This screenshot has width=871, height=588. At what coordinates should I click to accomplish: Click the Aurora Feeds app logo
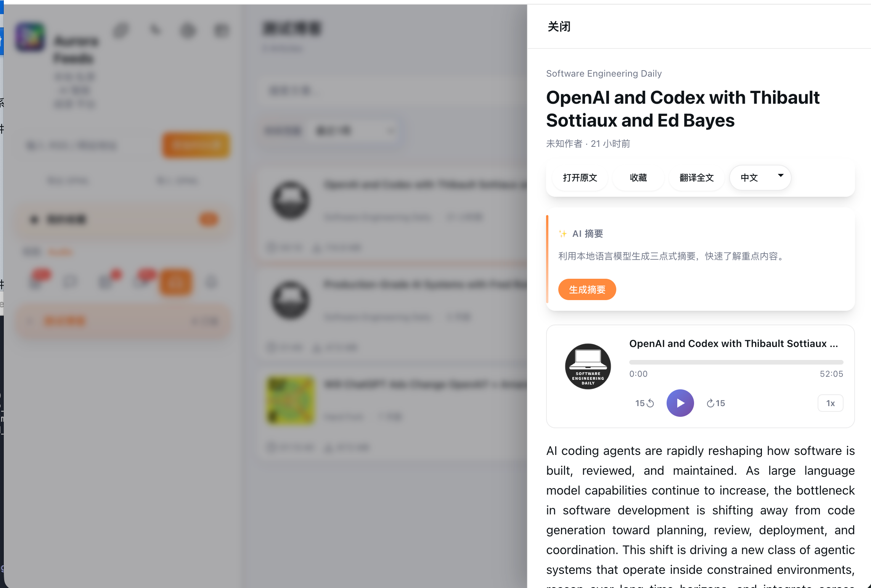pyautogui.click(x=30, y=37)
